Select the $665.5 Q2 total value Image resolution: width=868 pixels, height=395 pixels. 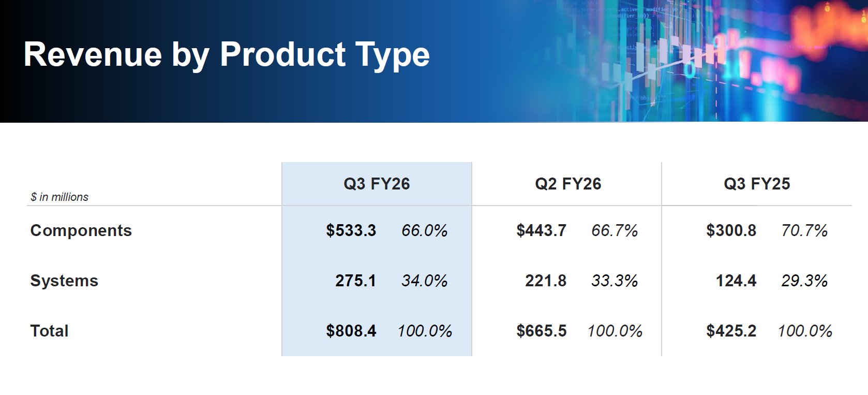[x=541, y=331]
